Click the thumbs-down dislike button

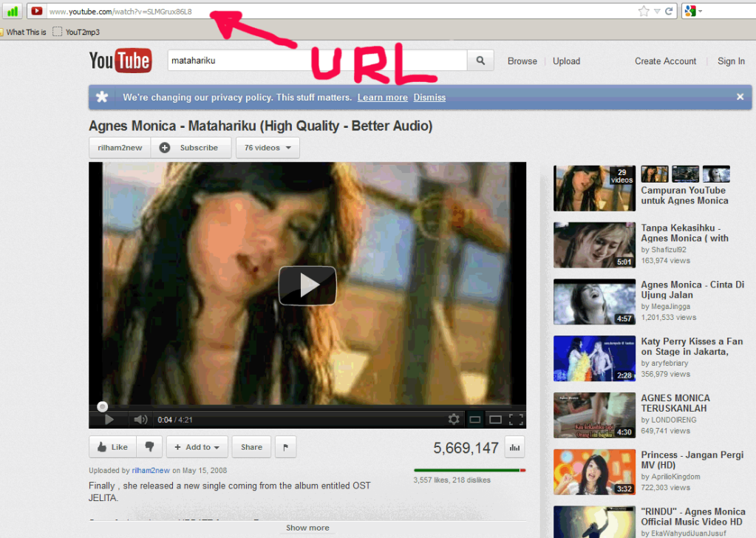click(x=150, y=447)
